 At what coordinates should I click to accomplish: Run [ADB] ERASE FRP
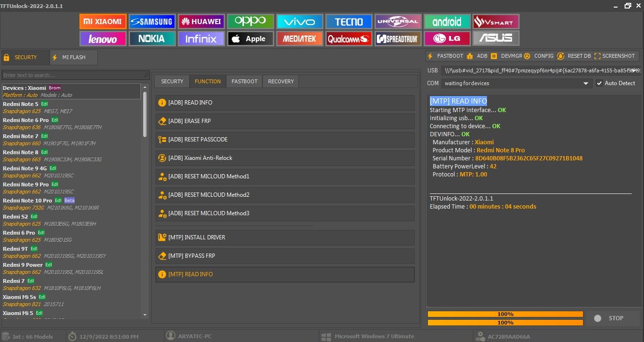[x=285, y=121]
